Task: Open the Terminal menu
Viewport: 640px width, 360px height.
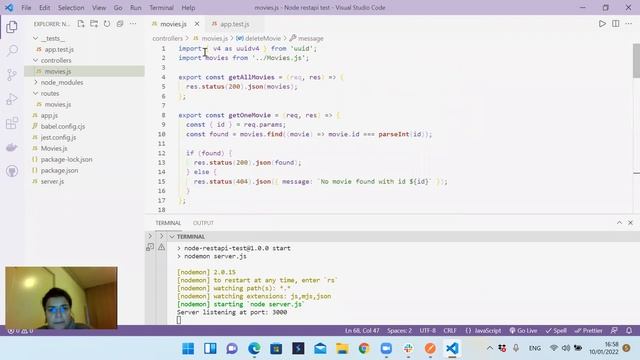Action: 161,8
